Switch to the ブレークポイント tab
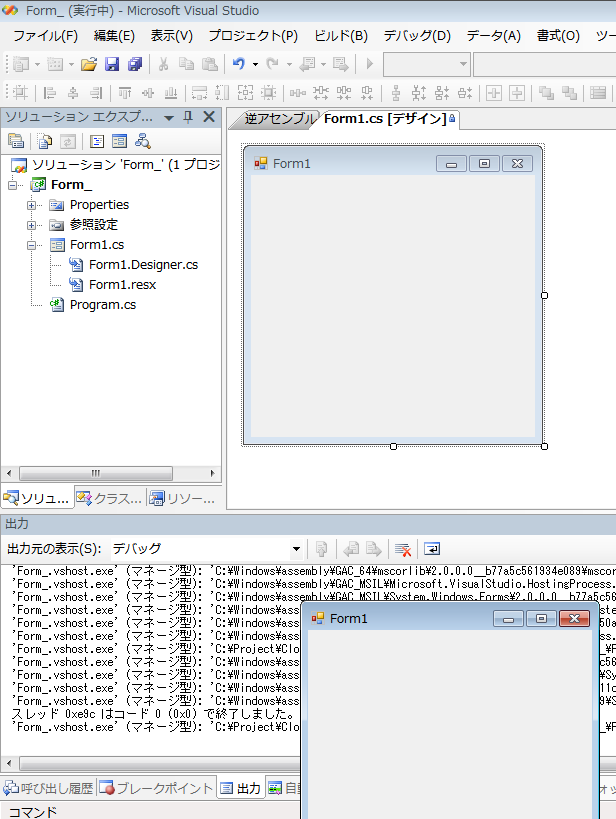Viewport: 616px width, 819px height. tap(156, 788)
